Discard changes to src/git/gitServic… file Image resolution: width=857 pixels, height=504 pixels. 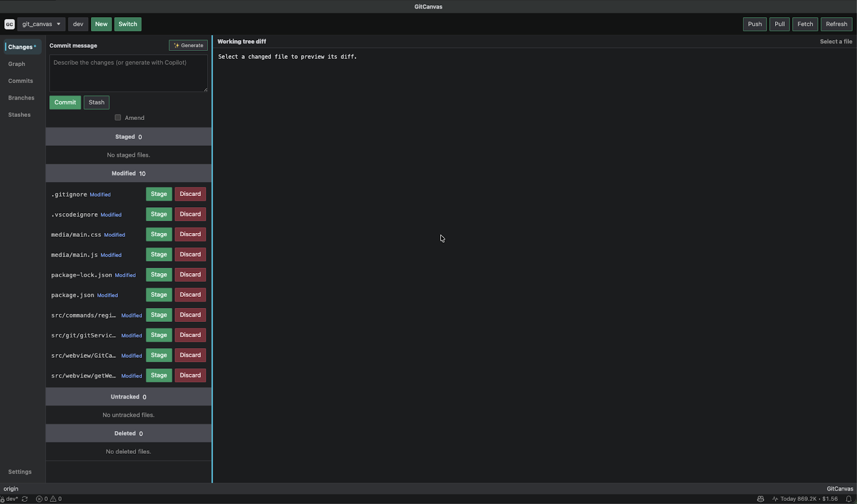[190, 335]
